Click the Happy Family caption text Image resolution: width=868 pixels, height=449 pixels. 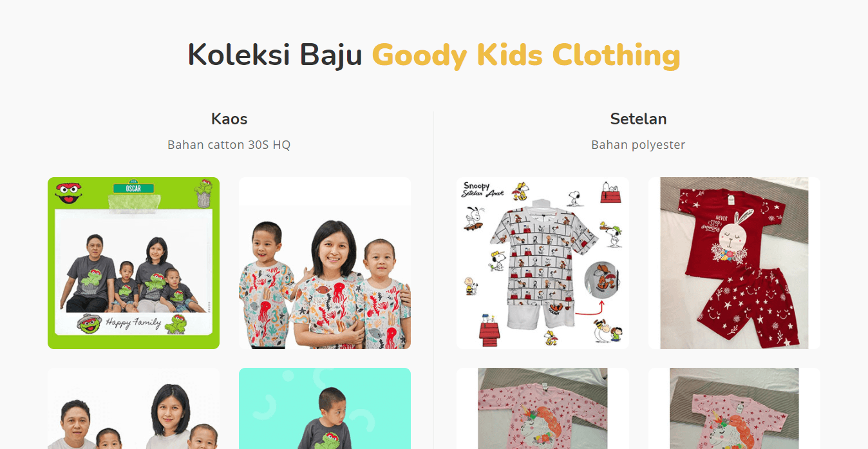point(132,322)
